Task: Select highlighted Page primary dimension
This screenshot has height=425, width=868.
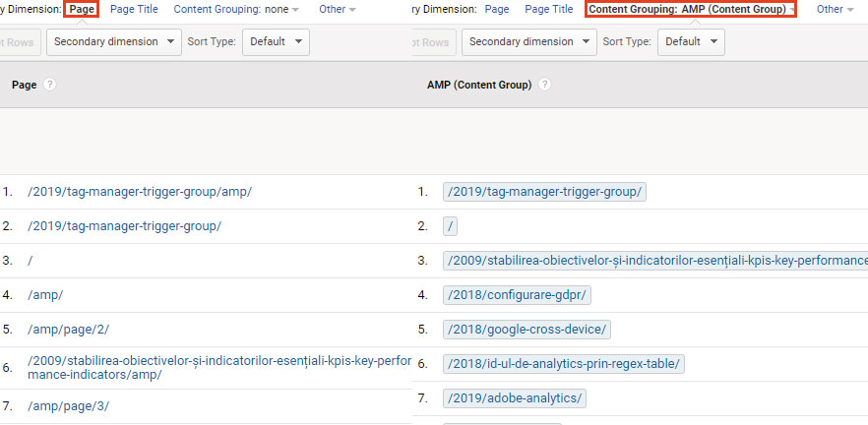Action: pos(82,10)
